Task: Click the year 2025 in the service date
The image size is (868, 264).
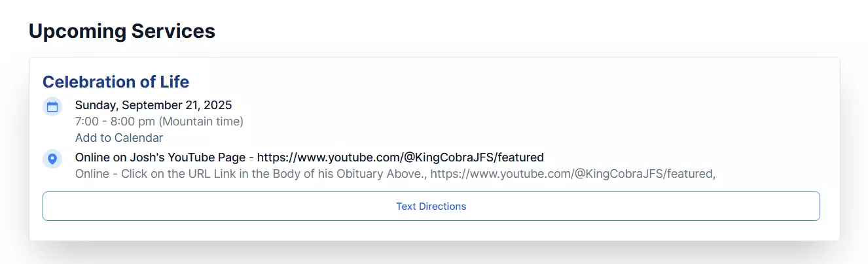Action: (x=219, y=105)
